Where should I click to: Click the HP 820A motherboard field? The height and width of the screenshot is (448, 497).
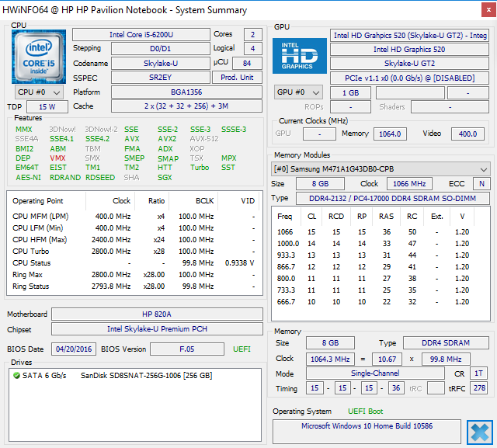(x=157, y=314)
